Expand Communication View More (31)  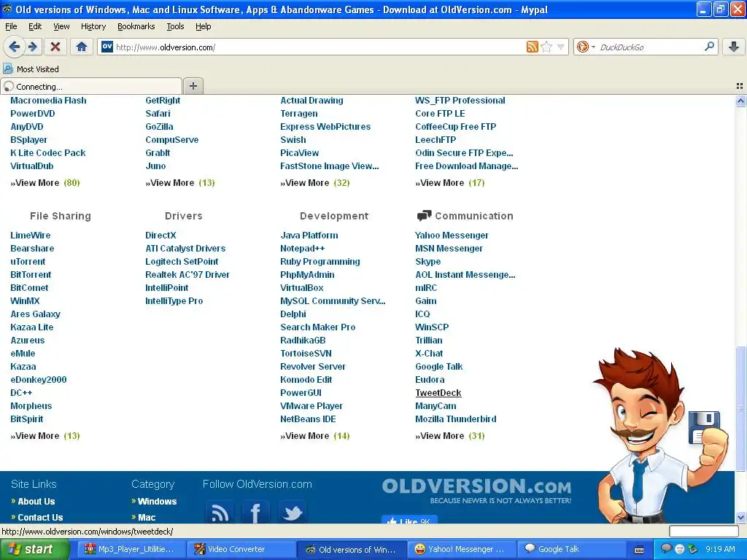pyautogui.click(x=449, y=436)
